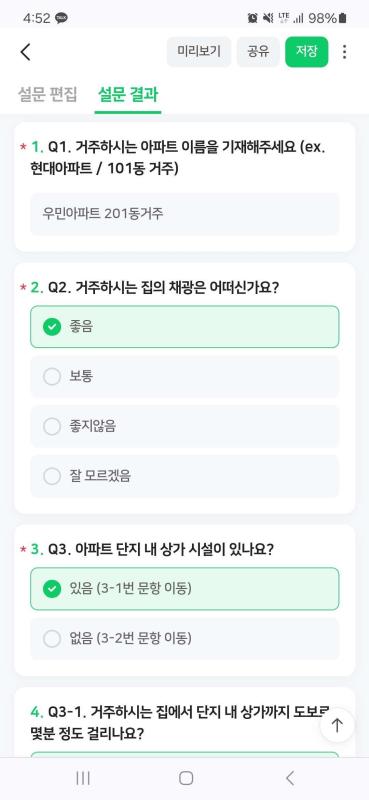369x800 pixels.
Task: Tap the green checkmark beside 좋음
Action: point(52,327)
